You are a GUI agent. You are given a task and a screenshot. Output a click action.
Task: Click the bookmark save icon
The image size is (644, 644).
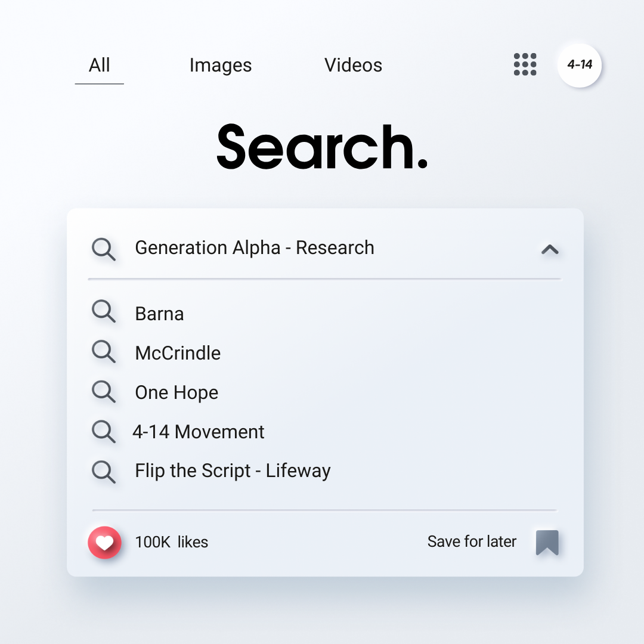pyautogui.click(x=547, y=543)
